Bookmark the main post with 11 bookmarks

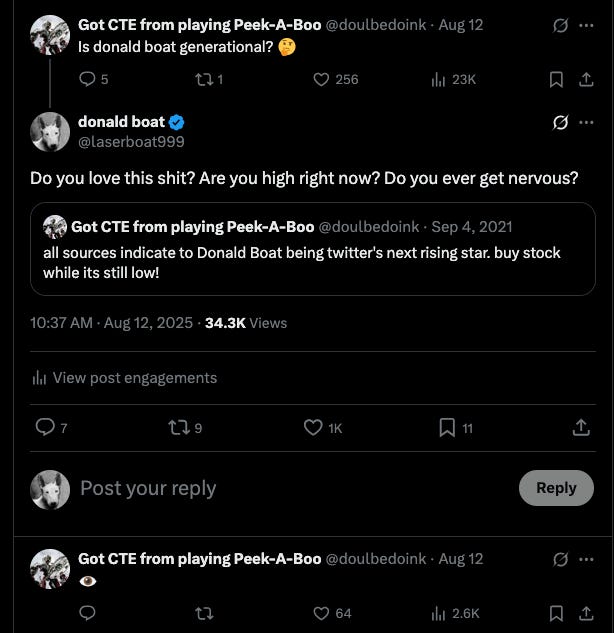coord(447,427)
